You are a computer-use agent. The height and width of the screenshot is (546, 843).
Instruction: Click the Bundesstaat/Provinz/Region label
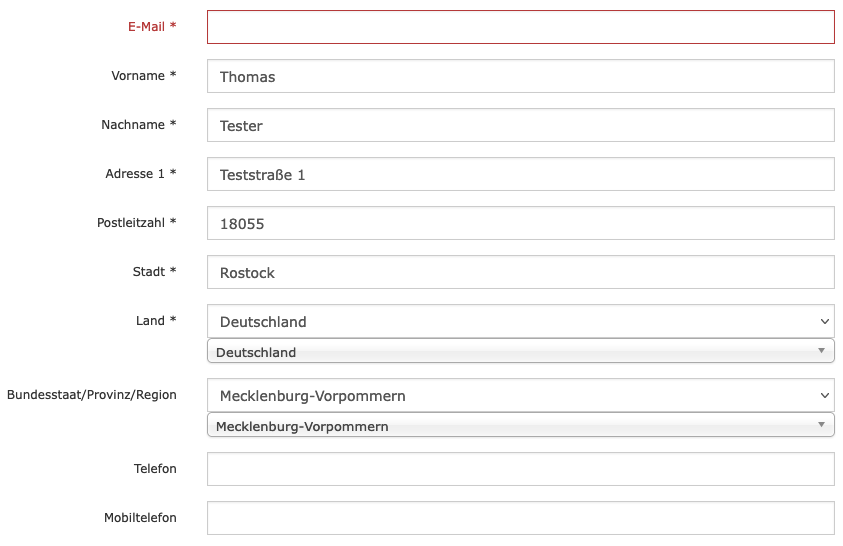point(92,395)
